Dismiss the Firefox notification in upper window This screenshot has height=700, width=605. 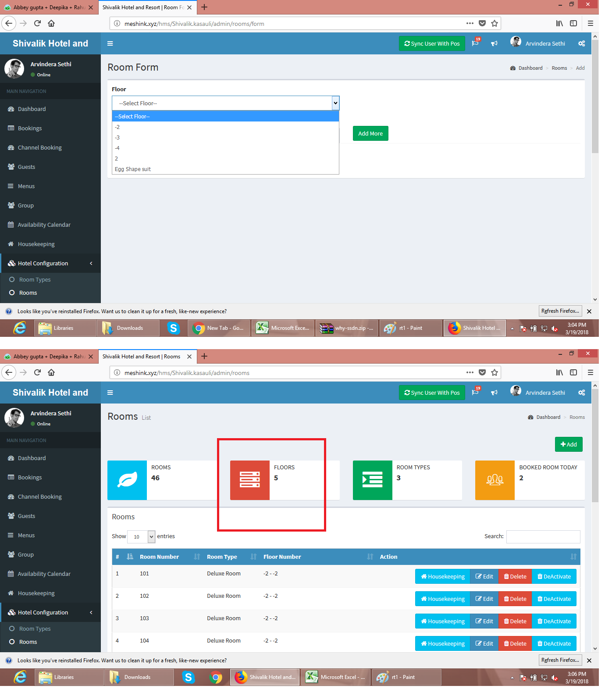(x=589, y=311)
